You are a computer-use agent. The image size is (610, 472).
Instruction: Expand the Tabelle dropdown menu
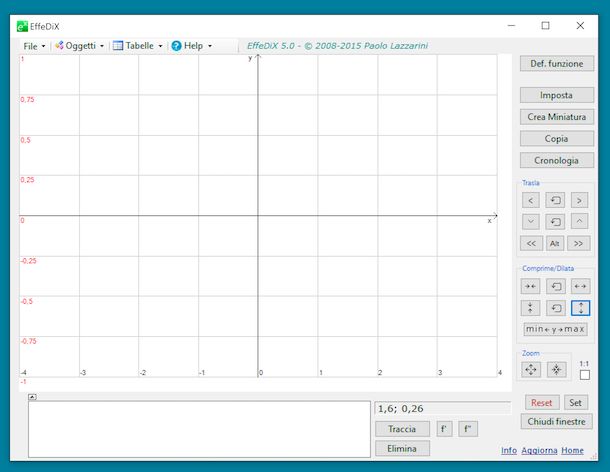[138, 46]
